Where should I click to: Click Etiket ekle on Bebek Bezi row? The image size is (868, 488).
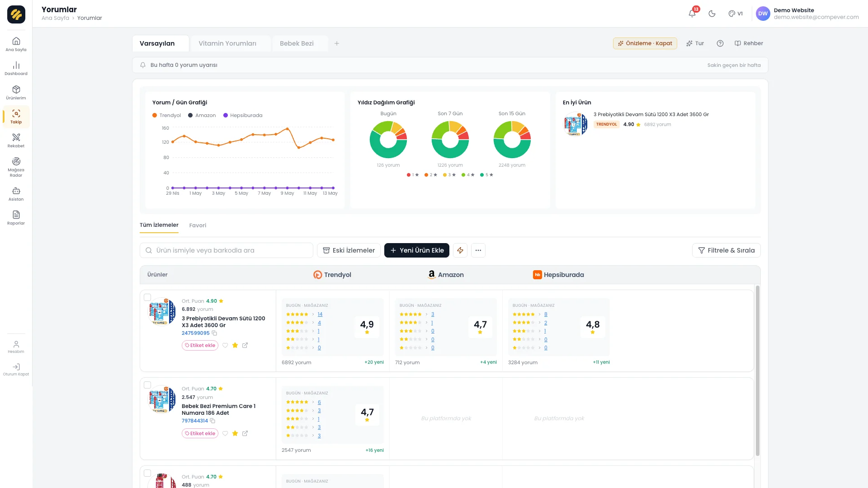click(200, 433)
